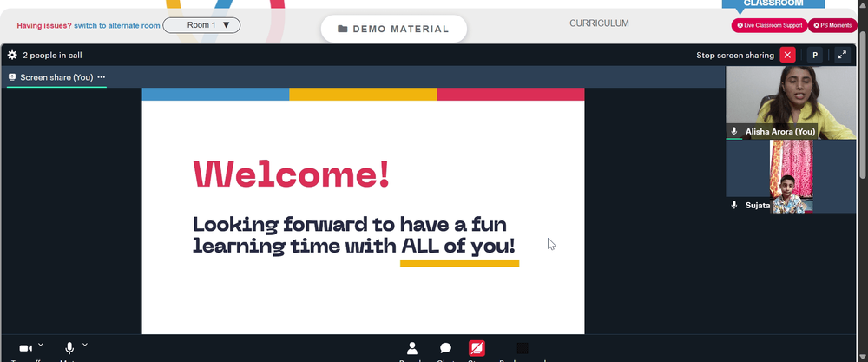Image resolution: width=868 pixels, height=362 pixels.
Task: Click Live Classroom Support button
Action: click(769, 25)
